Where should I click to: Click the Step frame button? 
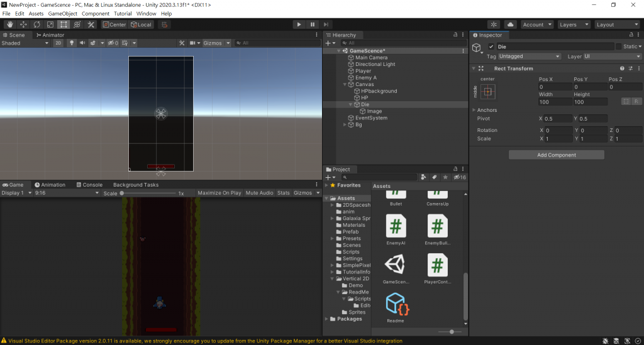(x=326, y=25)
